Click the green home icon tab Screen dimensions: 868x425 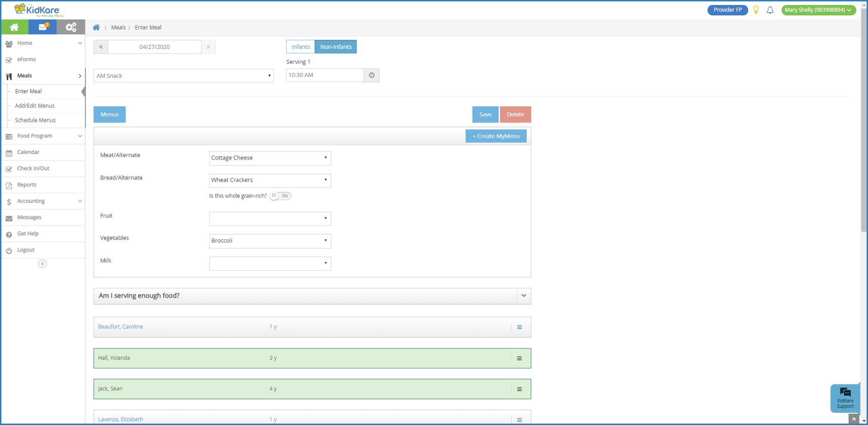(15, 27)
